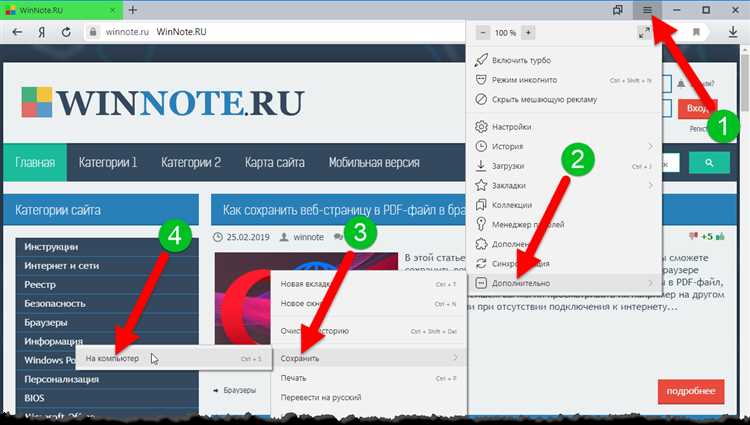Screen dimensions: 750x425
Task: Expand 'Дополнительно' submenu
Action: (x=564, y=283)
